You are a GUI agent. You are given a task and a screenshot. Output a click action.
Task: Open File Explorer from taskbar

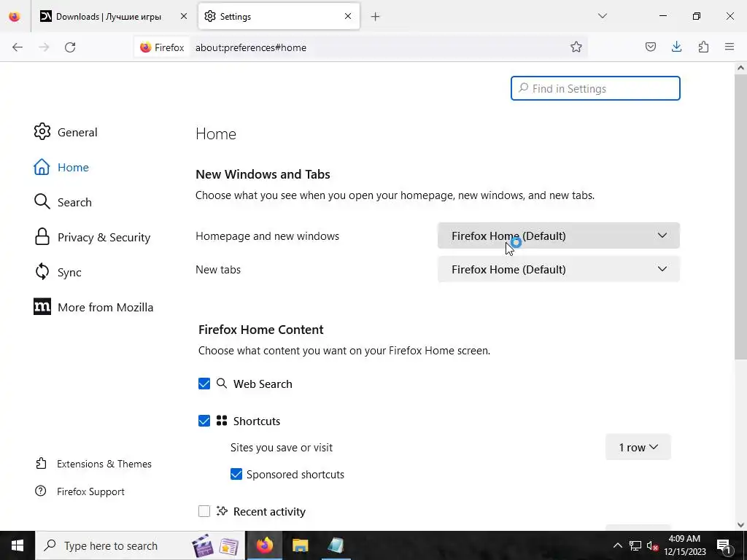pyautogui.click(x=300, y=545)
